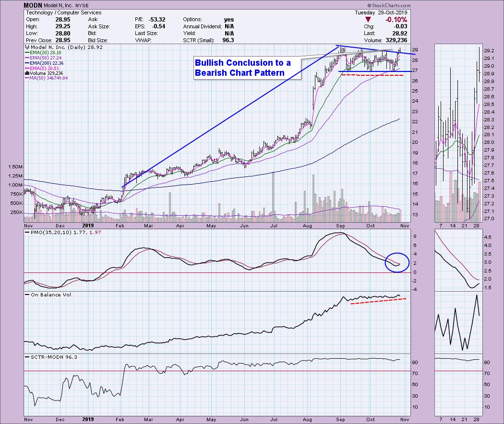This screenshot has height=424, width=504.
Task: Click the Ask Size label
Action: tap(99, 26)
